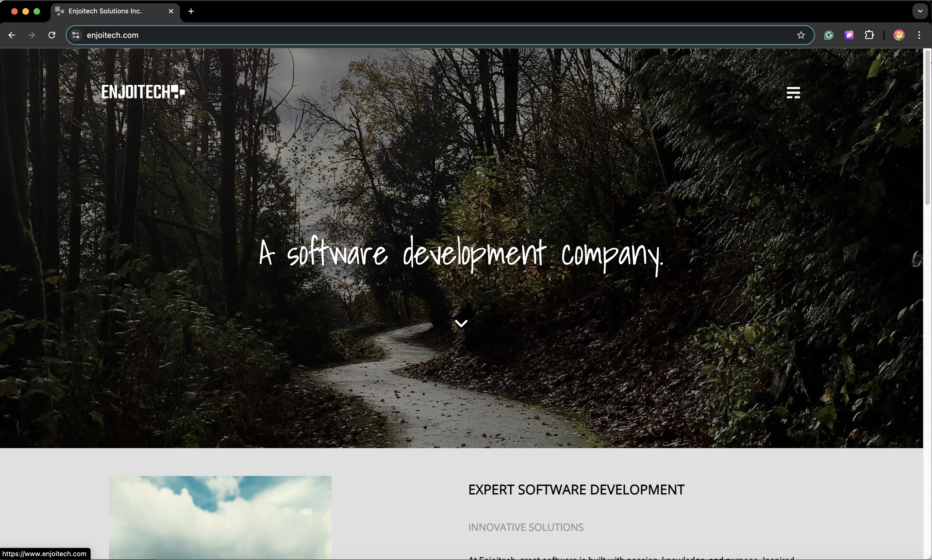This screenshot has width=932, height=560.
Task: View site information icon
Action: tap(76, 35)
